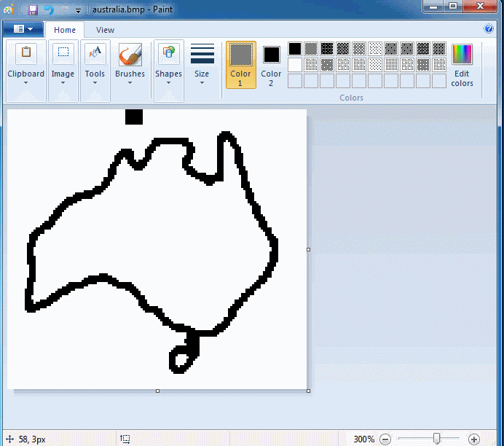The height and width of the screenshot is (446, 504).
Task: Click the cursor position icon in status bar
Action: 9,439
